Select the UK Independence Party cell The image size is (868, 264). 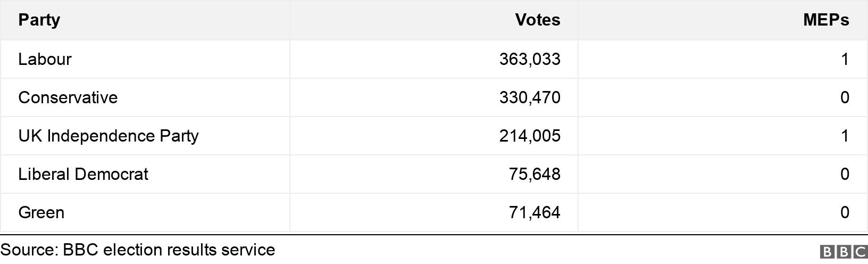pos(108,136)
